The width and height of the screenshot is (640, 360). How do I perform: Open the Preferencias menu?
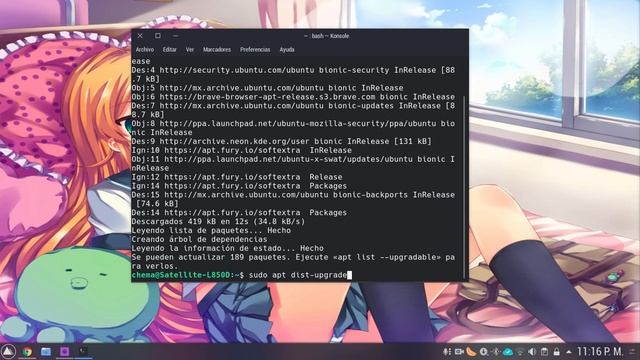point(255,49)
